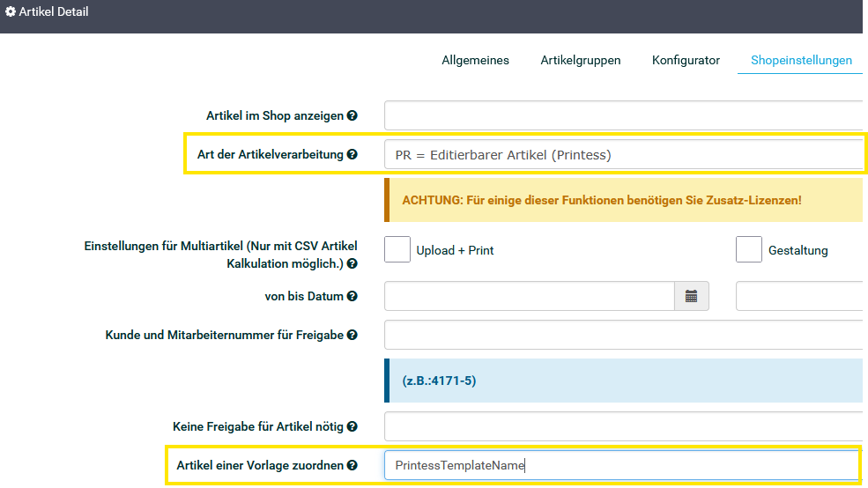Go to the Konfigurator tab

(686, 60)
